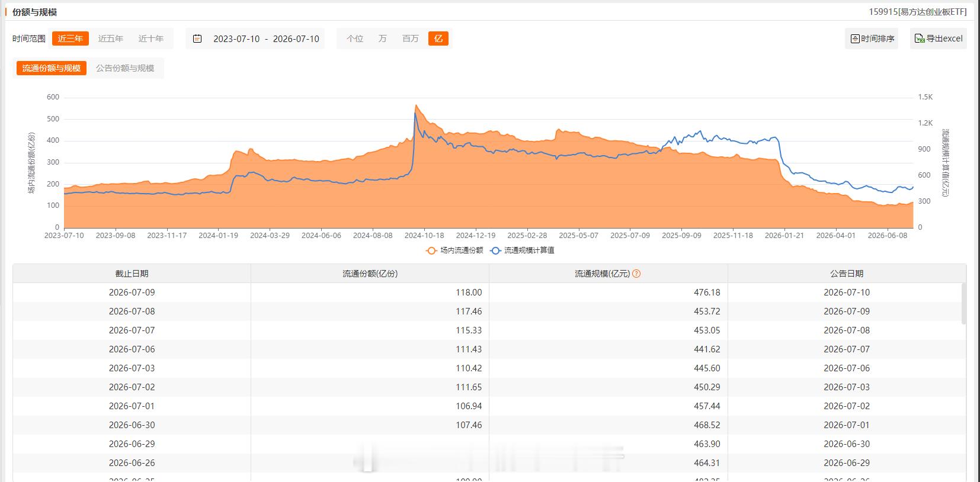The image size is (980, 482).
Task: Click the 2026-06-26 截止日期 cell
Action: coord(132,463)
